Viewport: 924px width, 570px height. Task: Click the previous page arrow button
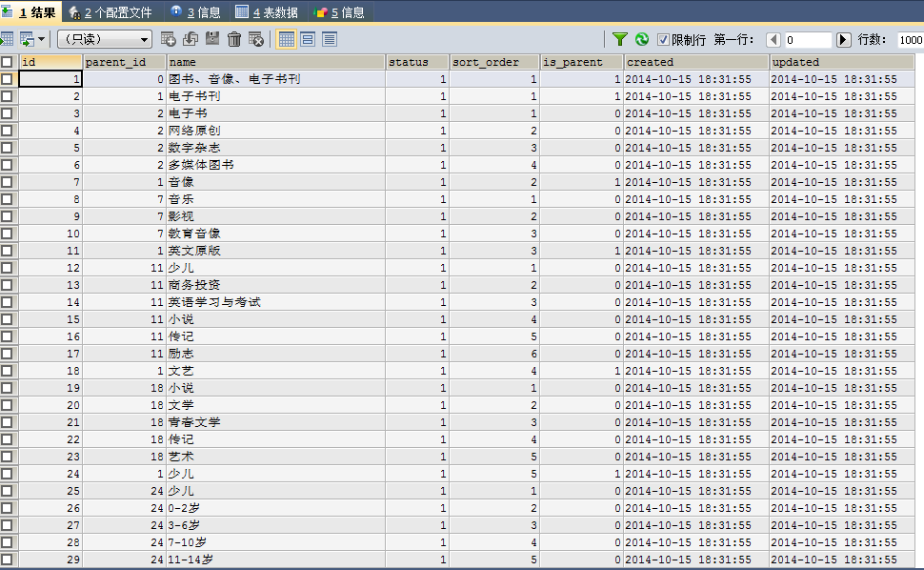click(773, 39)
